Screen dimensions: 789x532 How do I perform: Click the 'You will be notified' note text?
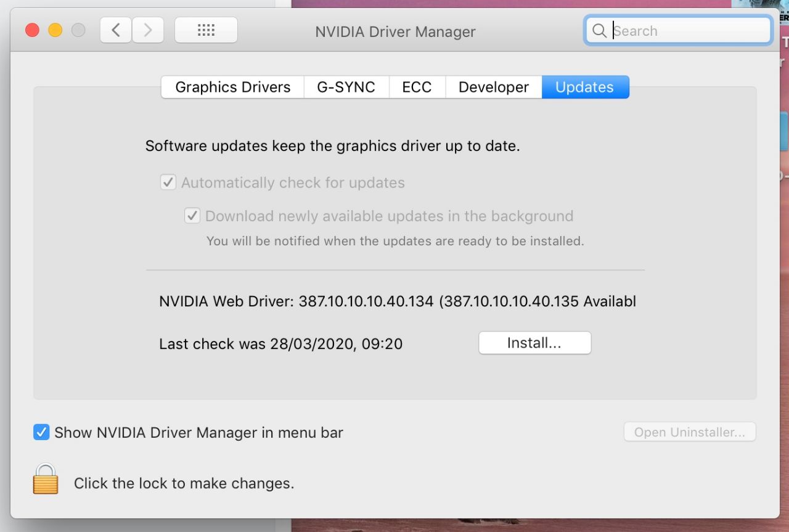click(x=395, y=241)
